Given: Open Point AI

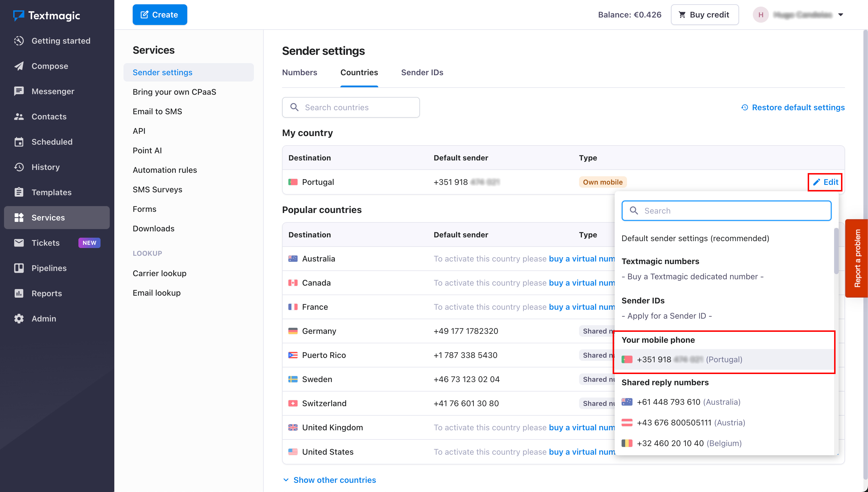Looking at the screenshot, I should tap(147, 150).
